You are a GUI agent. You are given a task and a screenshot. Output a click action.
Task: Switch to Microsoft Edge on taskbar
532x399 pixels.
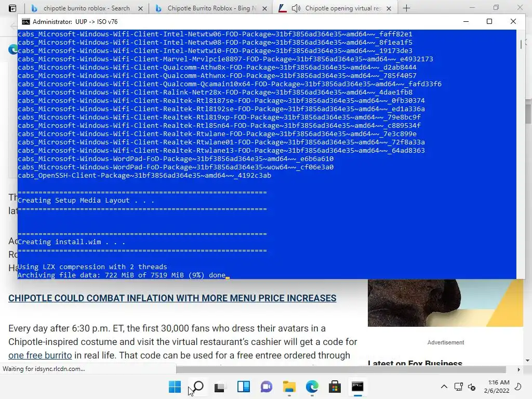(x=312, y=387)
